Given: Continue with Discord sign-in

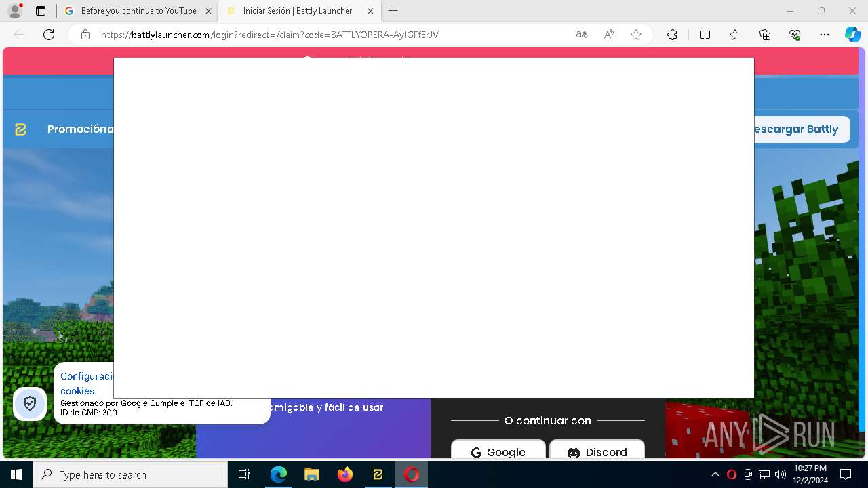Looking at the screenshot, I should pyautogui.click(x=597, y=450).
